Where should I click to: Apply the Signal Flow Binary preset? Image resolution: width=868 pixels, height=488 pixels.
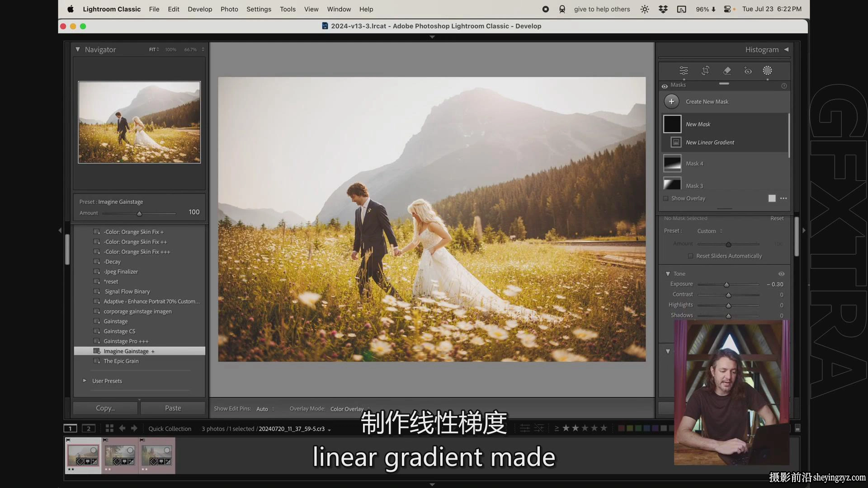click(x=127, y=291)
